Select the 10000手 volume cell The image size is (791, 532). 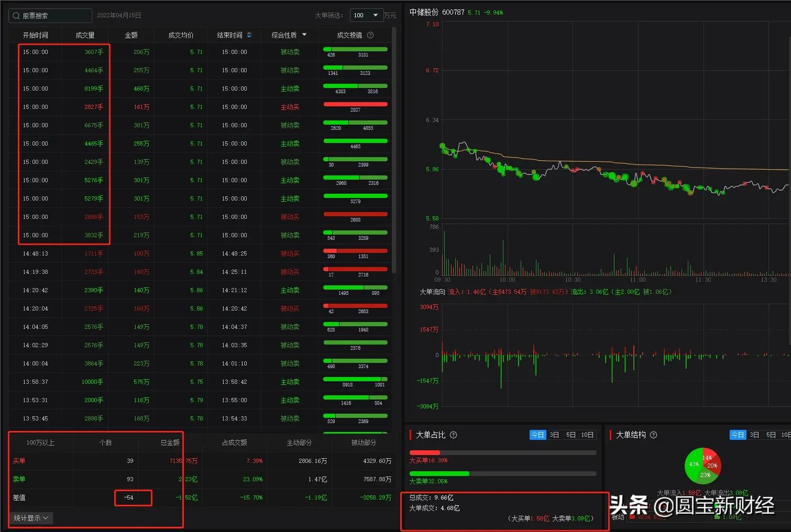pos(92,382)
